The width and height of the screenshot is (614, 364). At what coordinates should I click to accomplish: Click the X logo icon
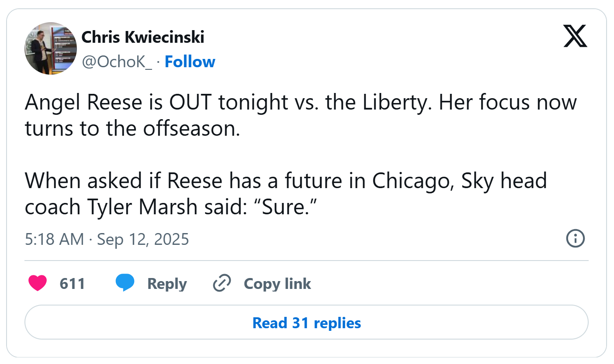[575, 36]
